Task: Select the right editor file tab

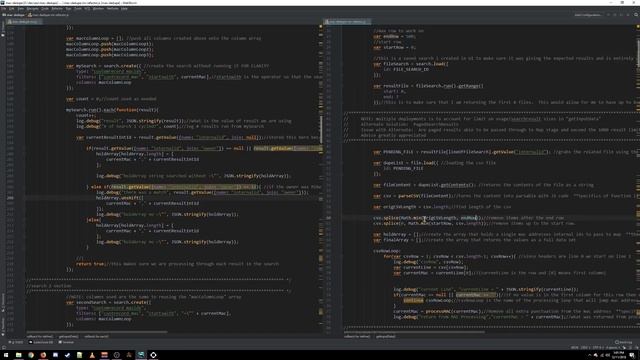Action: point(347,22)
